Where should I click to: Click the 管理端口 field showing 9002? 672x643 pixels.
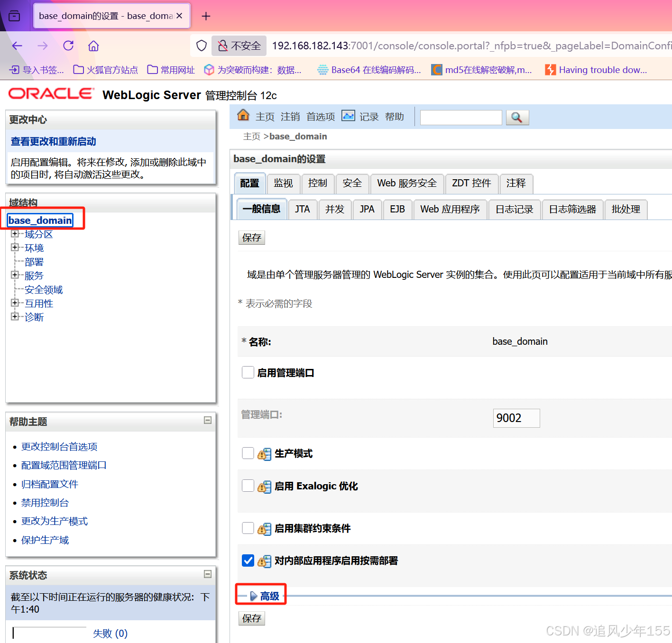[516, 418]
